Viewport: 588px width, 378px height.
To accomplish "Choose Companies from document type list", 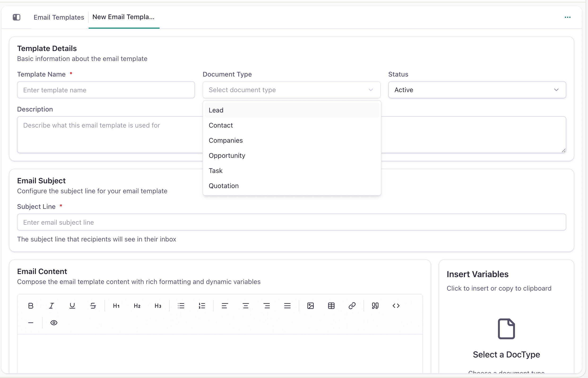I will tap(292, 140).
